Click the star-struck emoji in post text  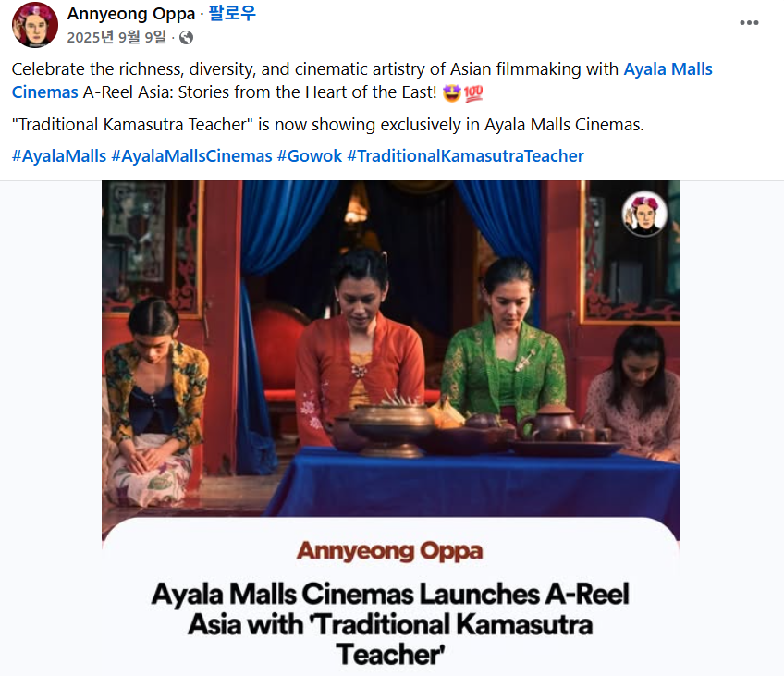(x=451, y=93)
